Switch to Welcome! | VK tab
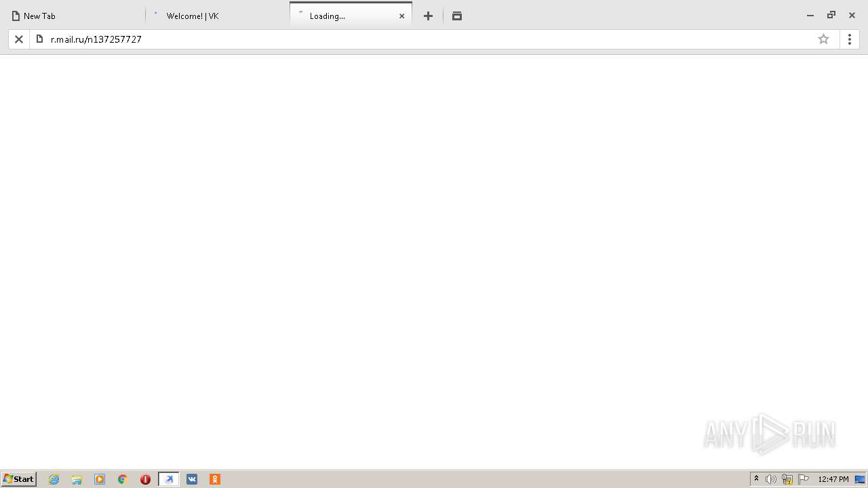Screen dimensions: 868x488 217,16
